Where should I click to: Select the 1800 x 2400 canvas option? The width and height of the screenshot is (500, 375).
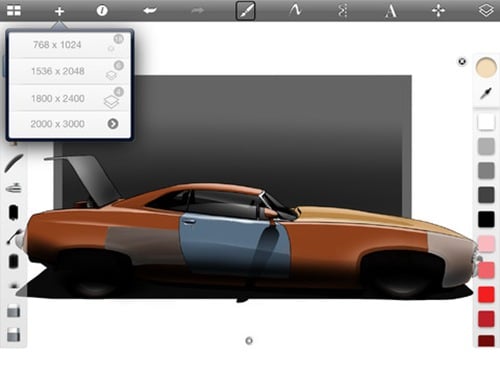(x=69, y=98)
